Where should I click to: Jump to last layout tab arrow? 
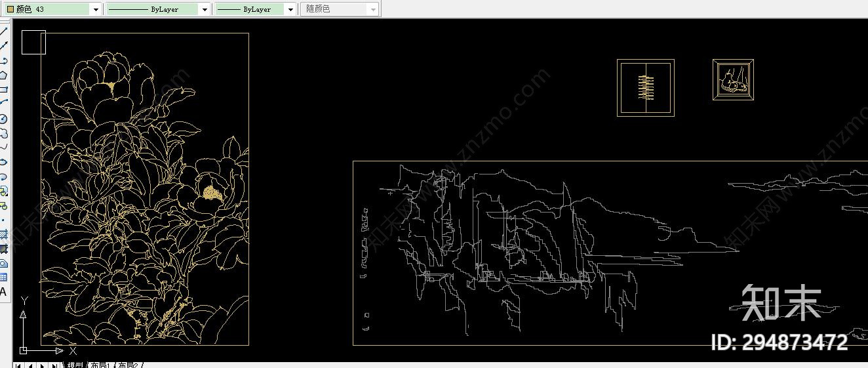[x=55, y=365]
